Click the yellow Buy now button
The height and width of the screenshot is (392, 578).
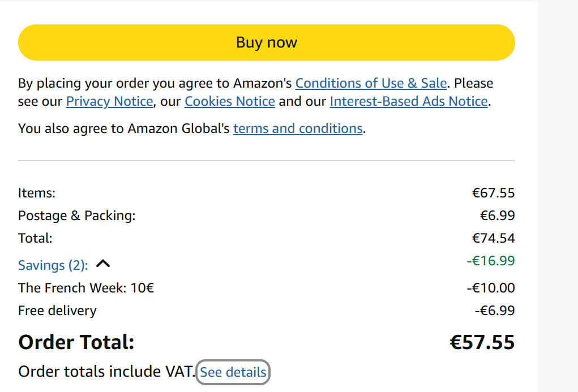(x=266, y=42)
